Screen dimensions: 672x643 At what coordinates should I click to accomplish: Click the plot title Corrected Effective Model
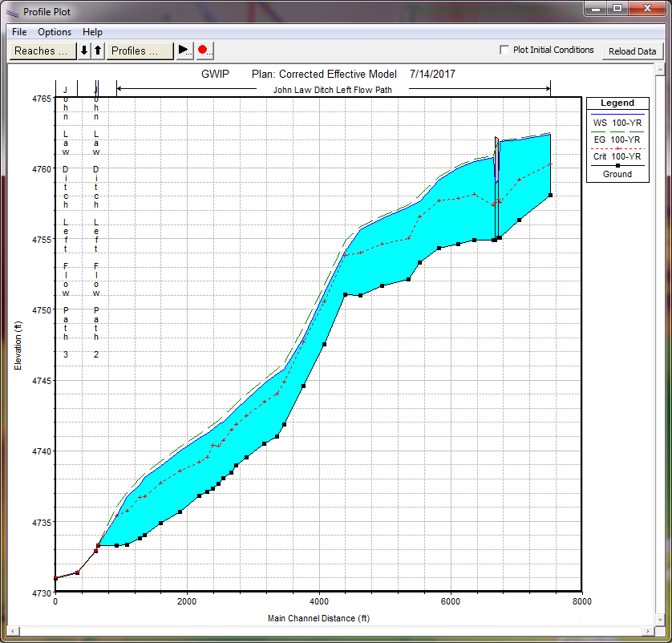(x=324, y=74)
